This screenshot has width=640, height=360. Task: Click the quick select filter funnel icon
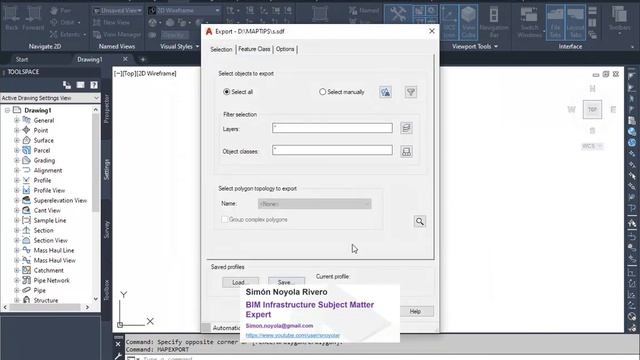click(x=411, y=92)
